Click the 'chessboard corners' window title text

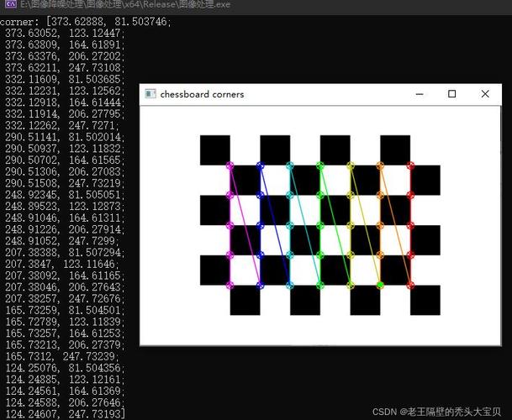click(x=202, y=94)
